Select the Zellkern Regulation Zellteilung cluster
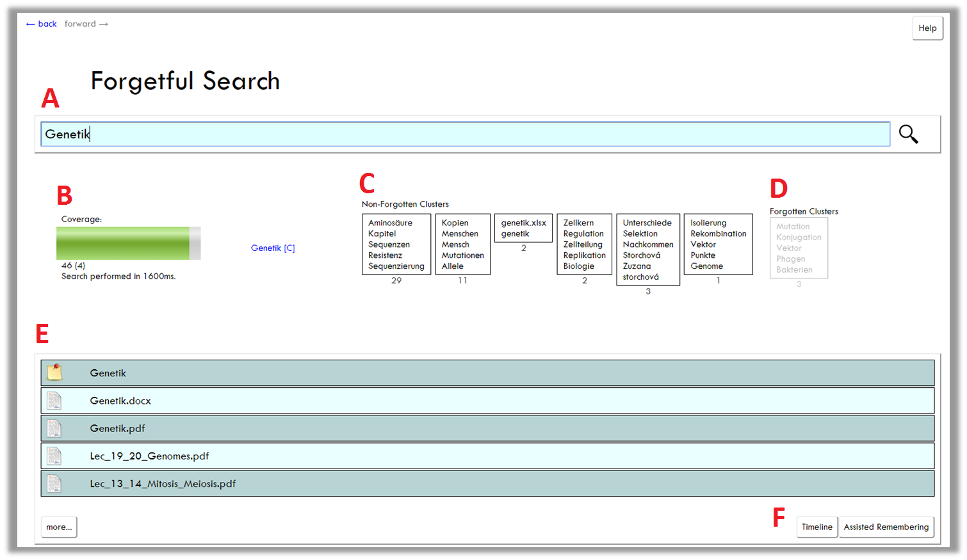967x560 pixels. pos(584,244)
